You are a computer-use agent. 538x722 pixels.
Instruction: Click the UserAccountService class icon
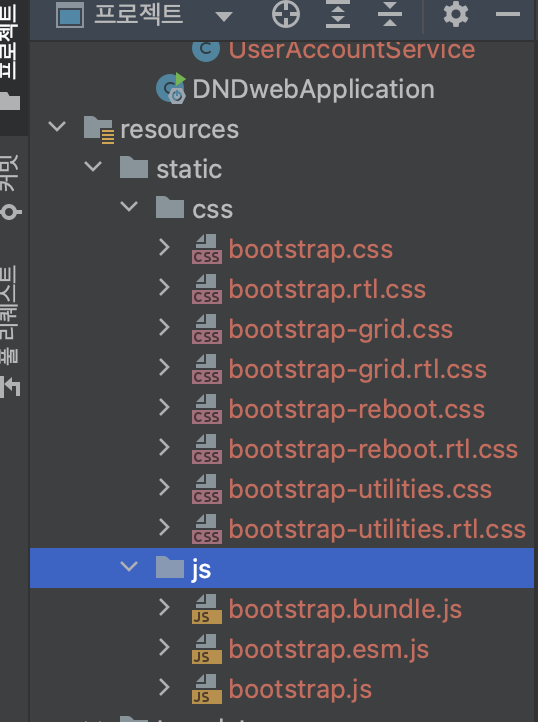[x=205, y=49]
